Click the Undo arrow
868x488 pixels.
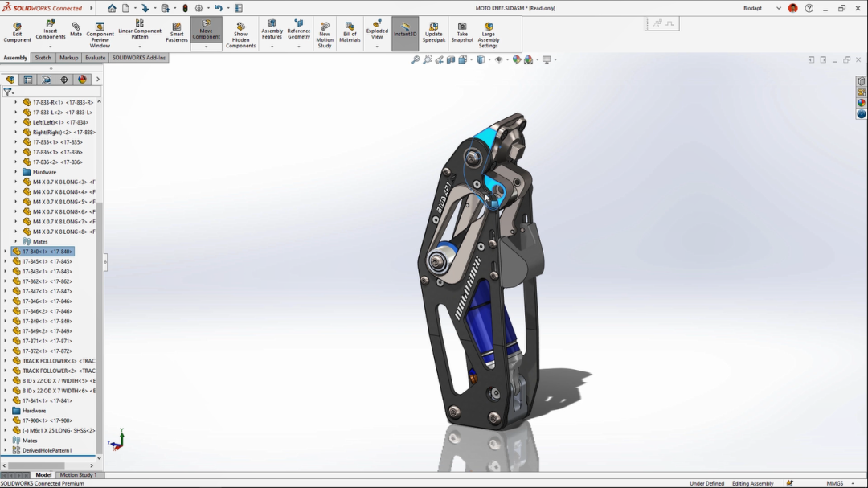[218, 8]
